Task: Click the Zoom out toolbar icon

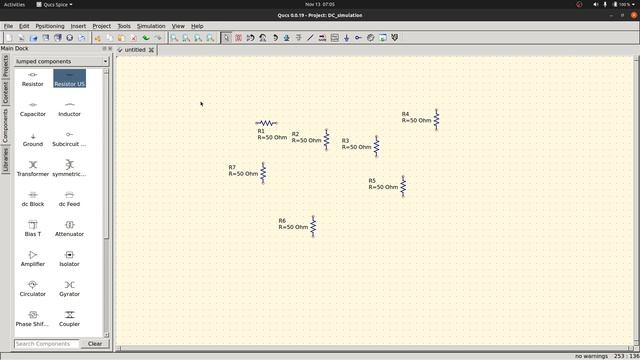Action: [x=210, y=38]
